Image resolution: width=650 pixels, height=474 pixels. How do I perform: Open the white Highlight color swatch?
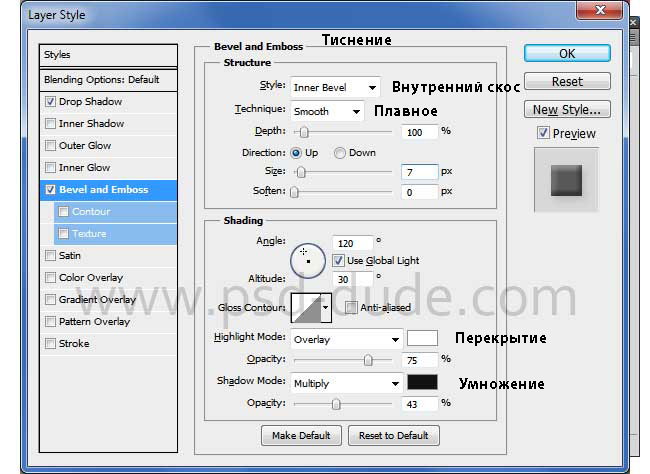tap(422, 338)
